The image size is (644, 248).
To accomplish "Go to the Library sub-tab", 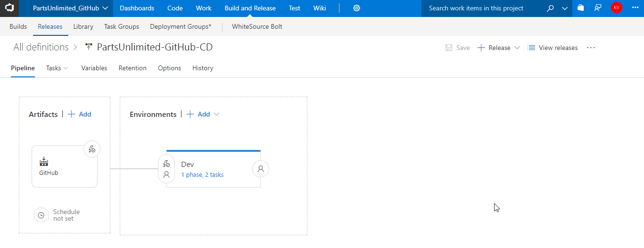I will pyautogui.click(x=83, y=26).
